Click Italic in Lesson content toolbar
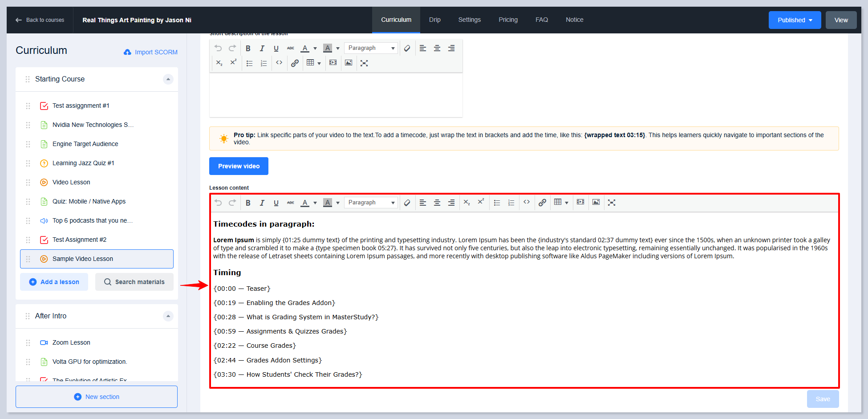 tap(262, 203)
